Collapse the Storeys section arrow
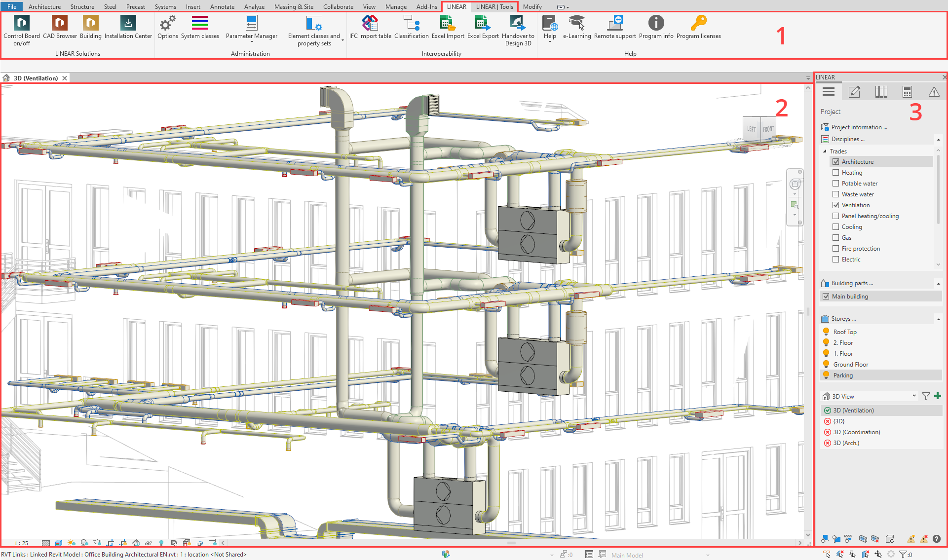The height and width of the screenshot is (560, 948). (x=938, y=319)
